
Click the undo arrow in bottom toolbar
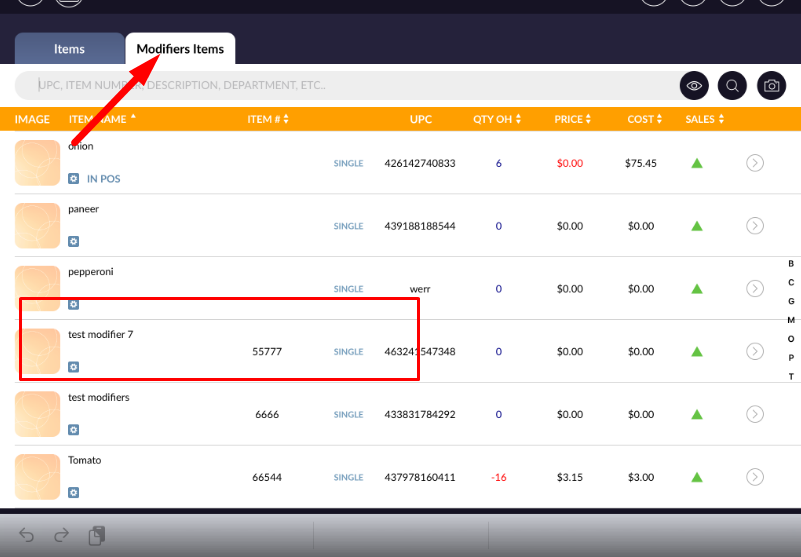click(27, 535)
